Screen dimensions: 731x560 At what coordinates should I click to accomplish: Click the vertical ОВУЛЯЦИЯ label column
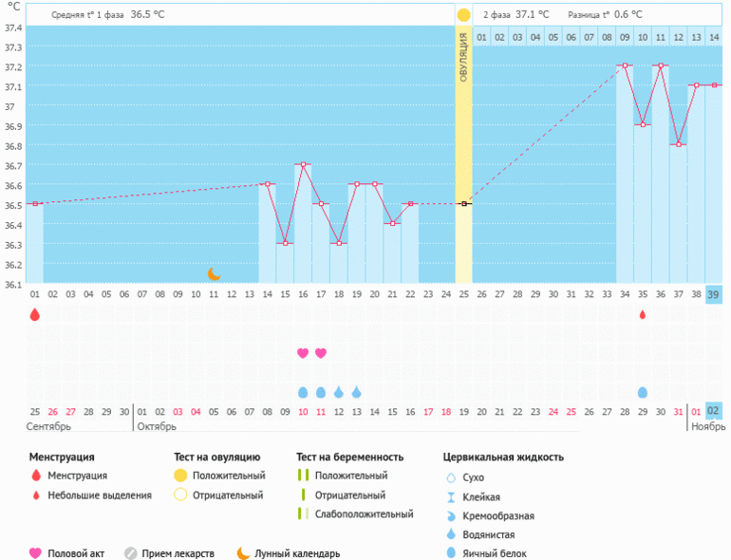pyautogui.click(x=463, y=57)
